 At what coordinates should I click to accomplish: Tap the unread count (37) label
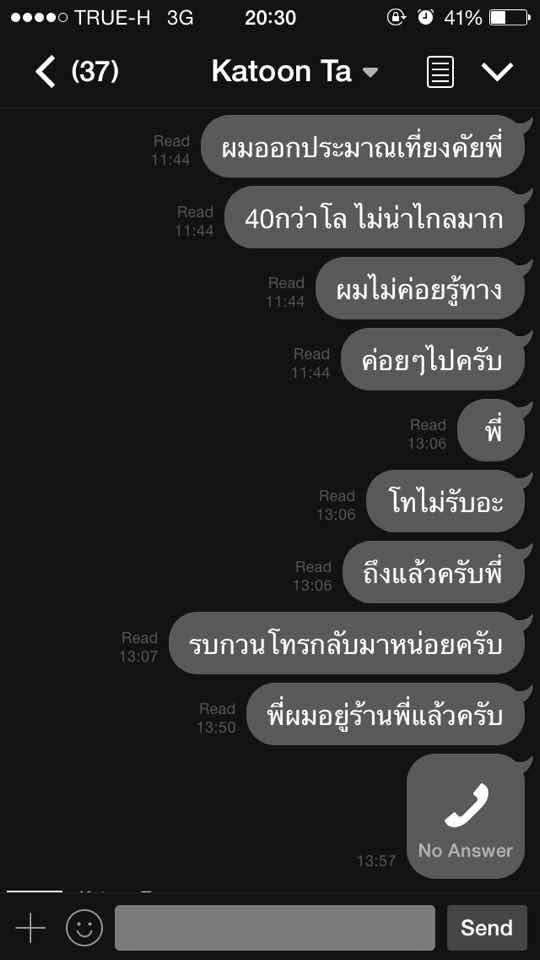(x=95, y=72)
